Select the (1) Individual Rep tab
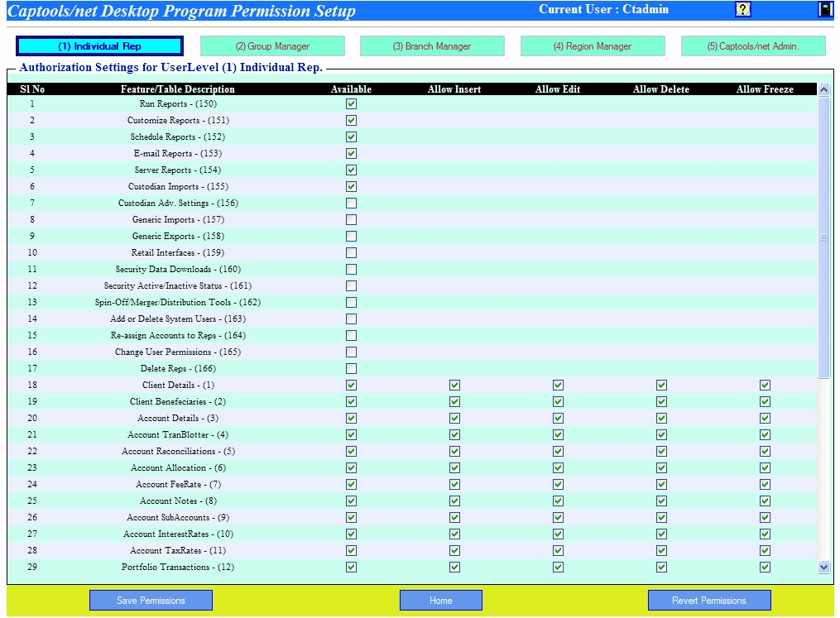The width and height of the screenshot is (840, 618). coord(99,46)
